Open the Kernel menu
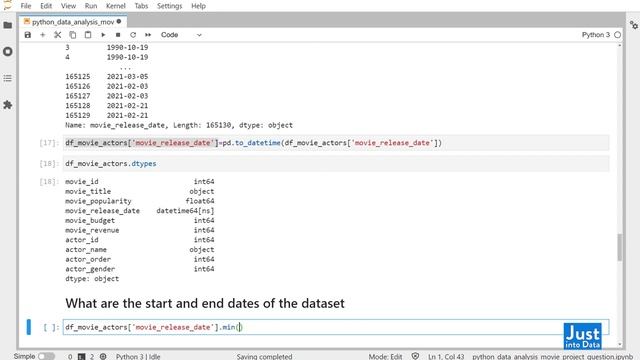640x360 pixels. pos(116,6)
